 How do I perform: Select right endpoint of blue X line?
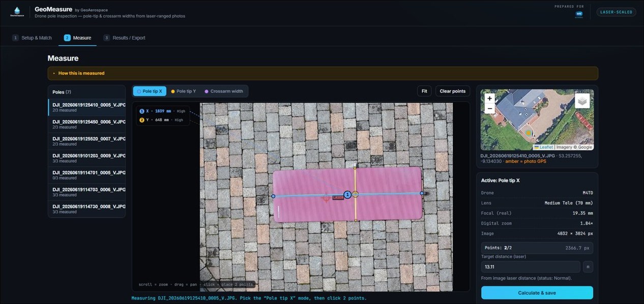point(422,193)
